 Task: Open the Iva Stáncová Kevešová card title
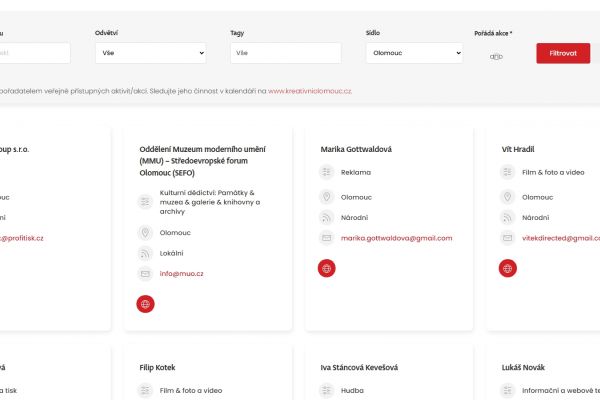(368, 367)
